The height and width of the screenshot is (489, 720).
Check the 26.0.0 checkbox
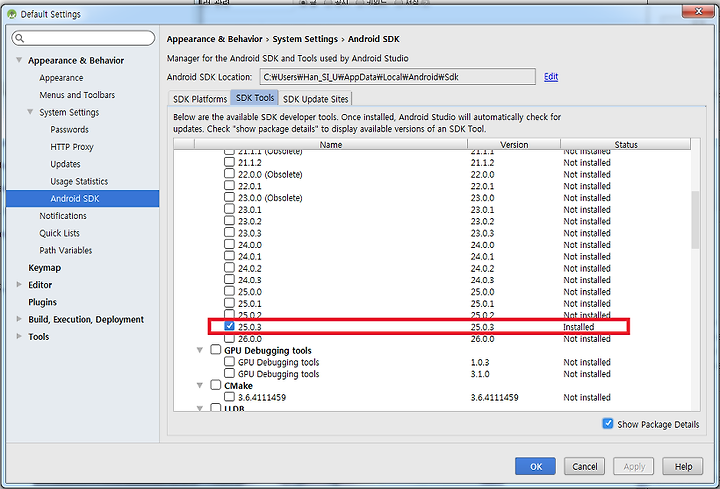tap(229, 338)
